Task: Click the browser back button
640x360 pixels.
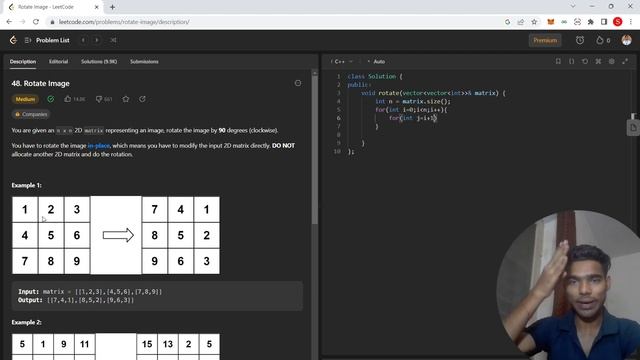Action: (9, 22)
